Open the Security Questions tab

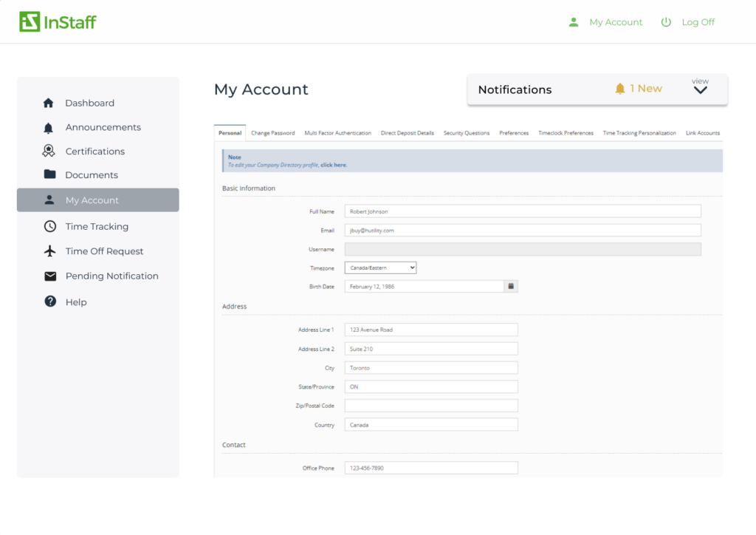coord(467,133)
